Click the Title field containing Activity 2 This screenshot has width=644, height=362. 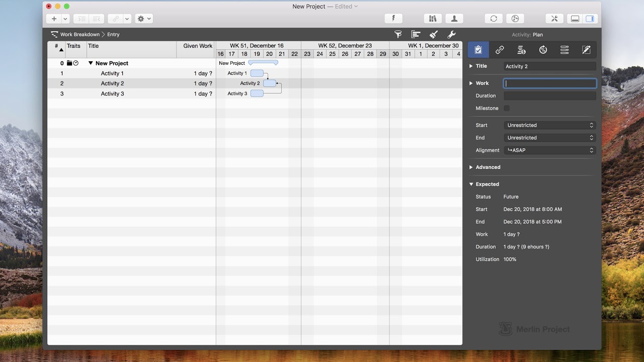[x=550, y=66]
